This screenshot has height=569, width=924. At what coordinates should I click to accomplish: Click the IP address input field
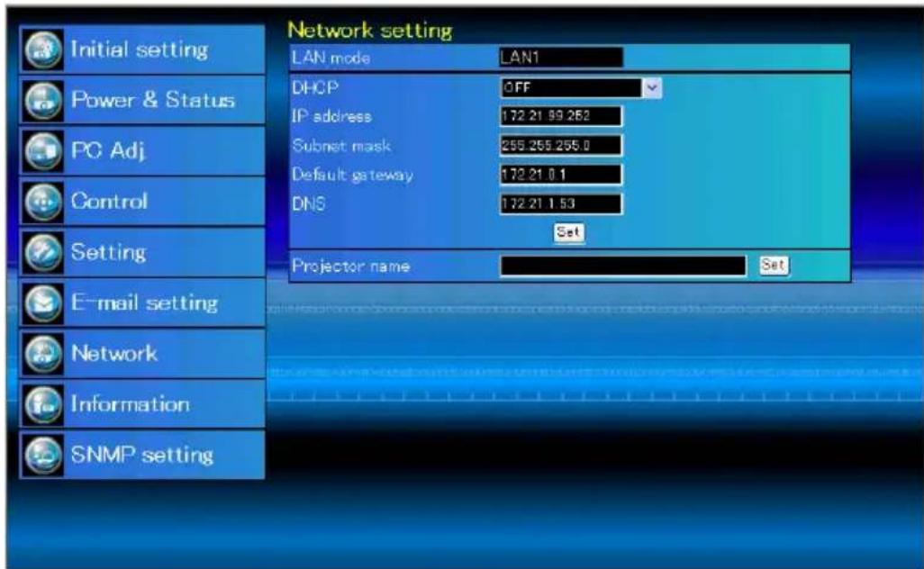coord(560,116)
